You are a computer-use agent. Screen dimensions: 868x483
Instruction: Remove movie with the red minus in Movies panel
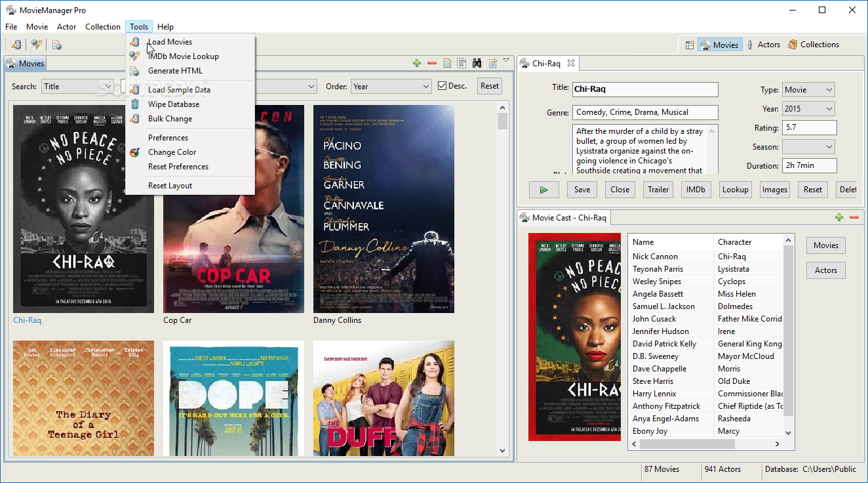tap(431, 63)
